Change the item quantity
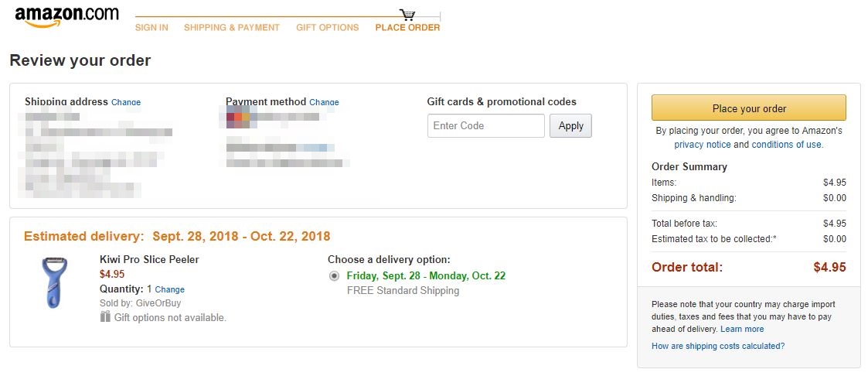868x376 pixels. (170, 290)
